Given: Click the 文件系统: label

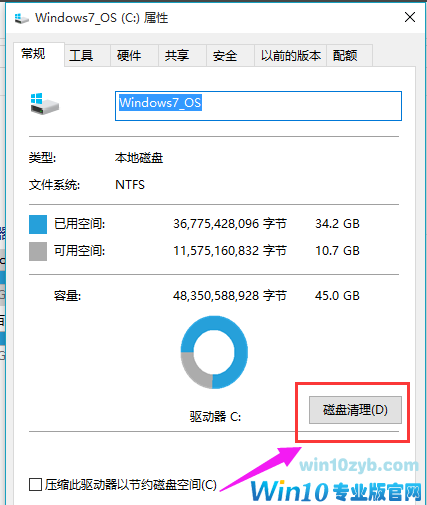Looking at the screenshot, I should [54, 185].
